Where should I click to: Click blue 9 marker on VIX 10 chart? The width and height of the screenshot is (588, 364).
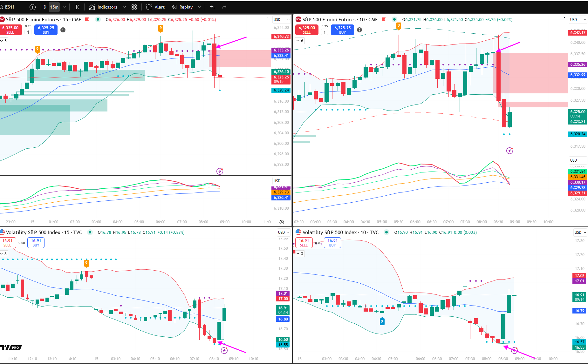click(x=382, y=321)
